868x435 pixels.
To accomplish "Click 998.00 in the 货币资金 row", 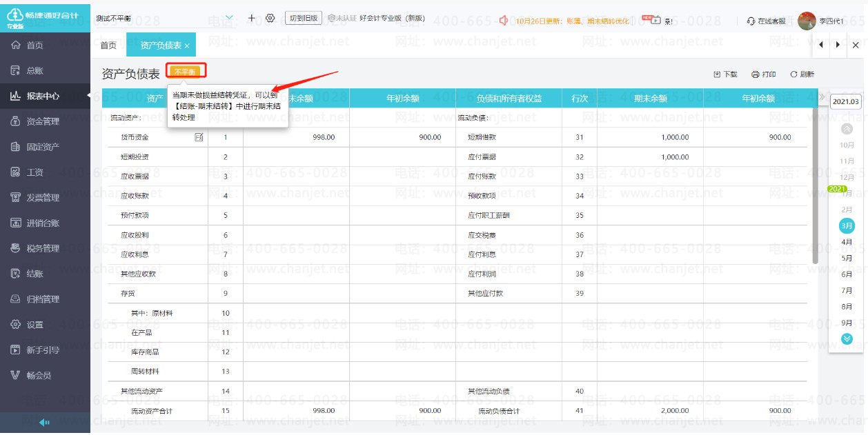I will pyautogui.click(x=323, y=137).
